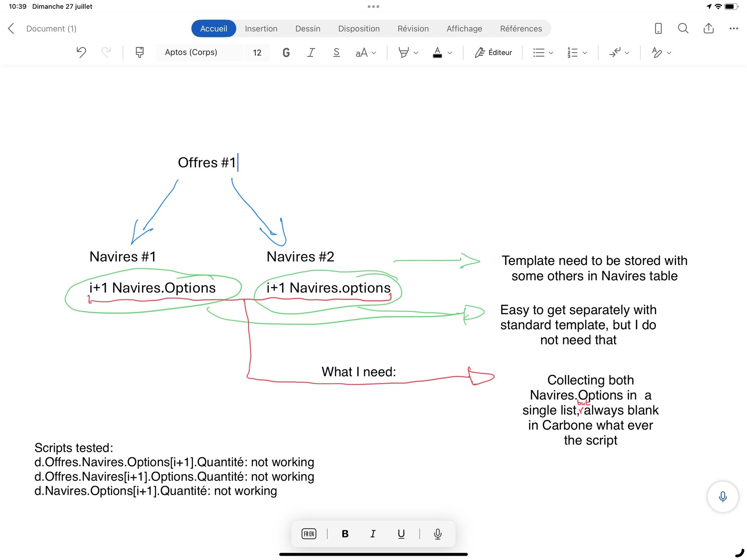Apply the black font color swatch

tap(437, 53)
